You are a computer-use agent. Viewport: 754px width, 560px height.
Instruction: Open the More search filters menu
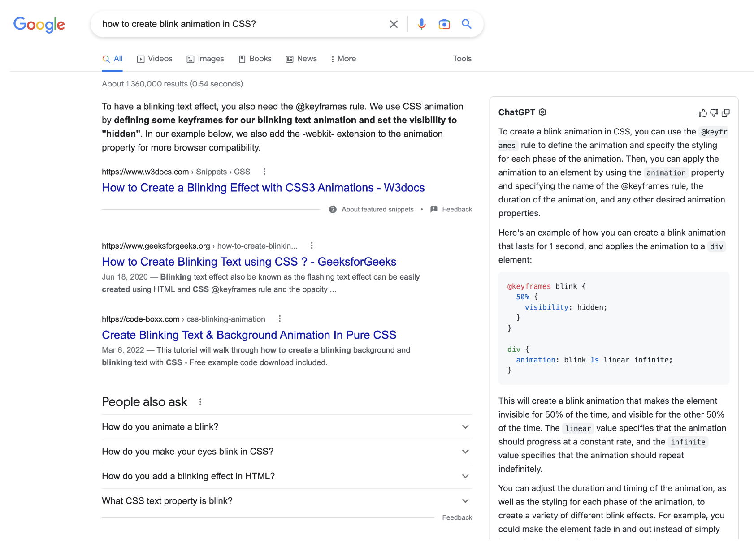tap(343, 59)
